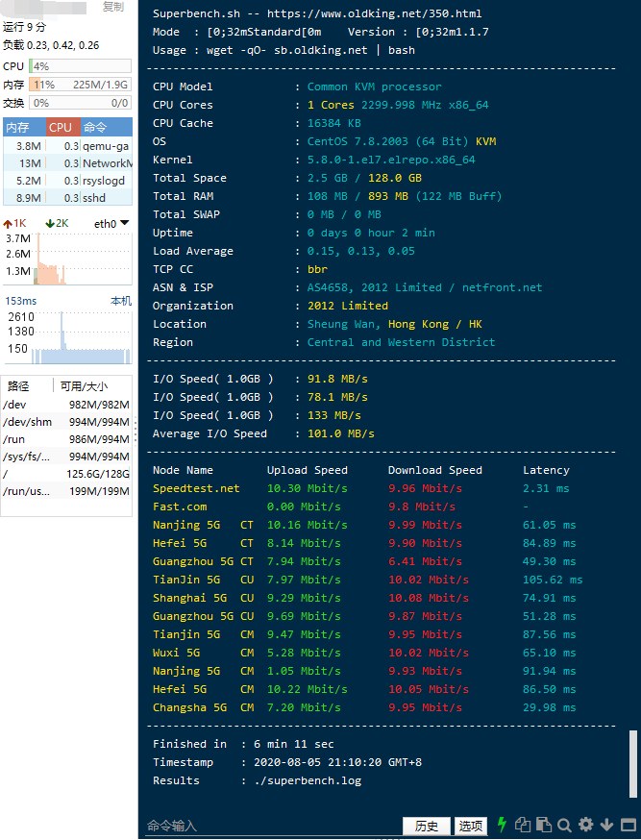
Task: Click the root / 125.6G/128G row
Action: pos(66,474)
